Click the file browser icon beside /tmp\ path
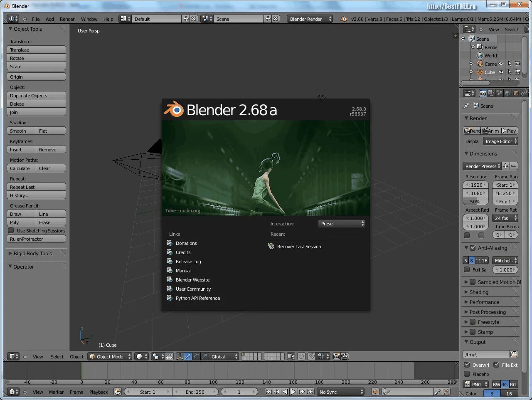Screen dimensions: 532x400 click(x=514, y=354)
